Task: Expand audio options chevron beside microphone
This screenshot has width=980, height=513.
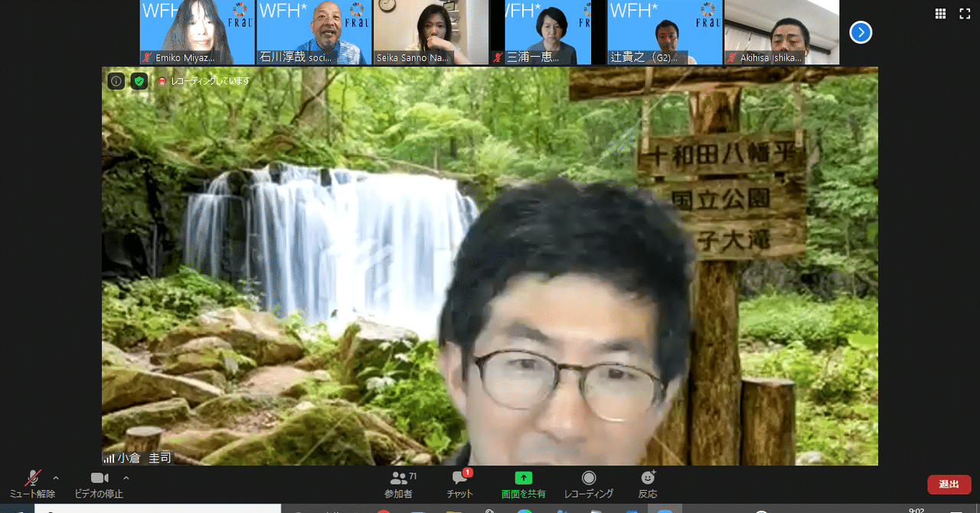Action: coord(56,478)
